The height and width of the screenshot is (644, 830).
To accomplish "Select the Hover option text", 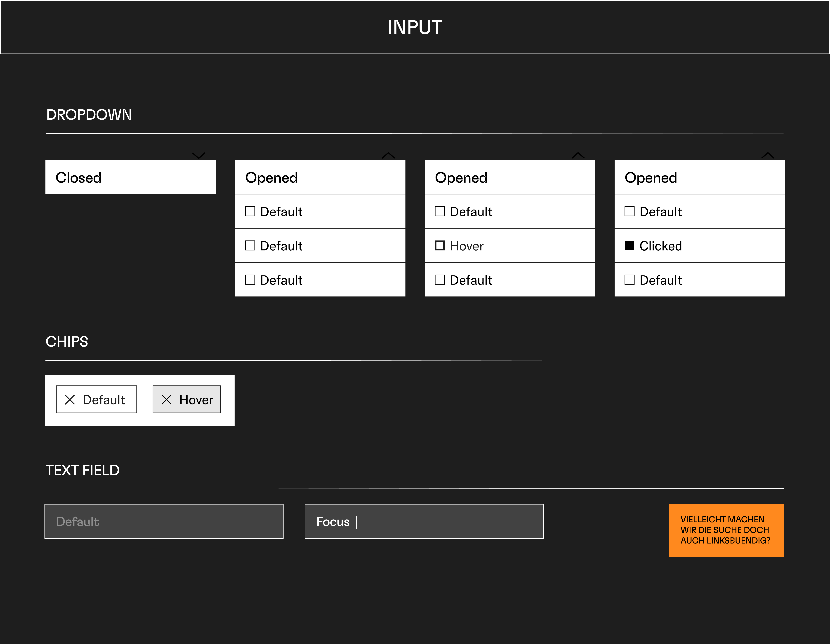I will [x=467, y=246].
